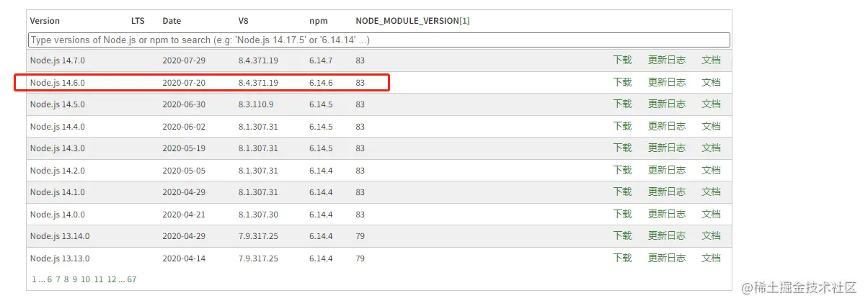
Task: Download Node.js 13.14.0 via 下载 link
Action: (622, 236)
